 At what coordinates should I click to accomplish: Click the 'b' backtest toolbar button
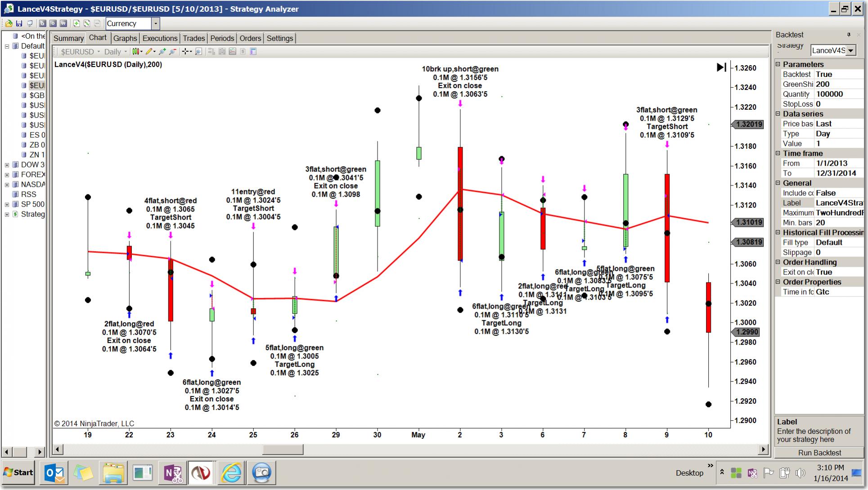43,23
